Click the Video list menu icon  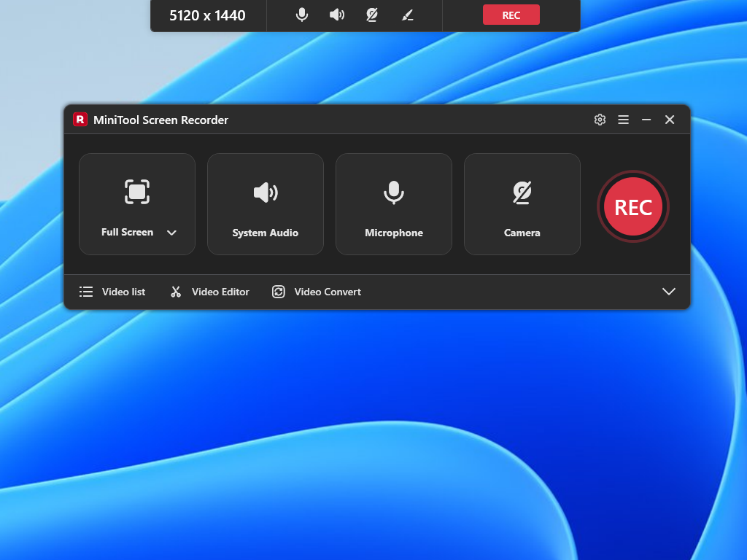pos(86,292)
